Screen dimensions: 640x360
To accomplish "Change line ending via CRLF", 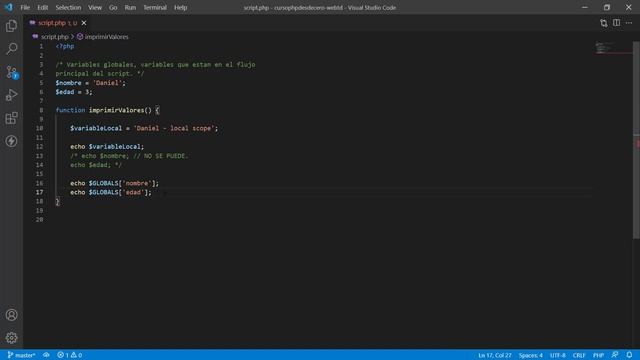I will click(x=579, y=355).
